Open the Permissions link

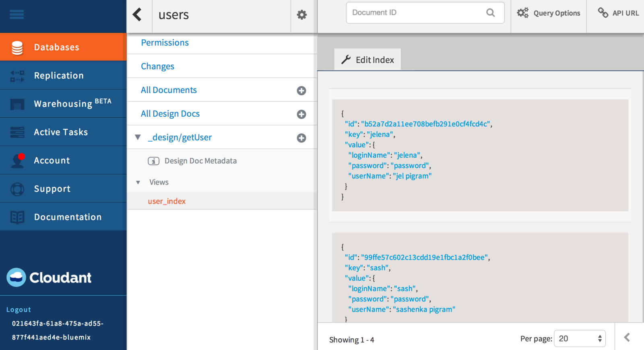[x=165, y=43]
